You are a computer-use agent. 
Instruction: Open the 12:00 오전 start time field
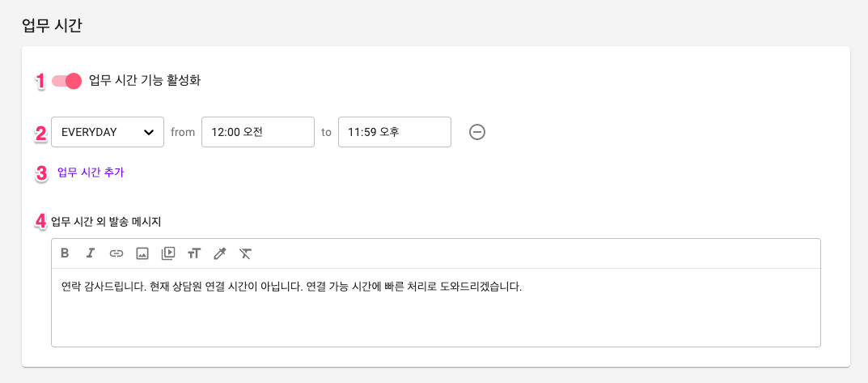point(258,132)
